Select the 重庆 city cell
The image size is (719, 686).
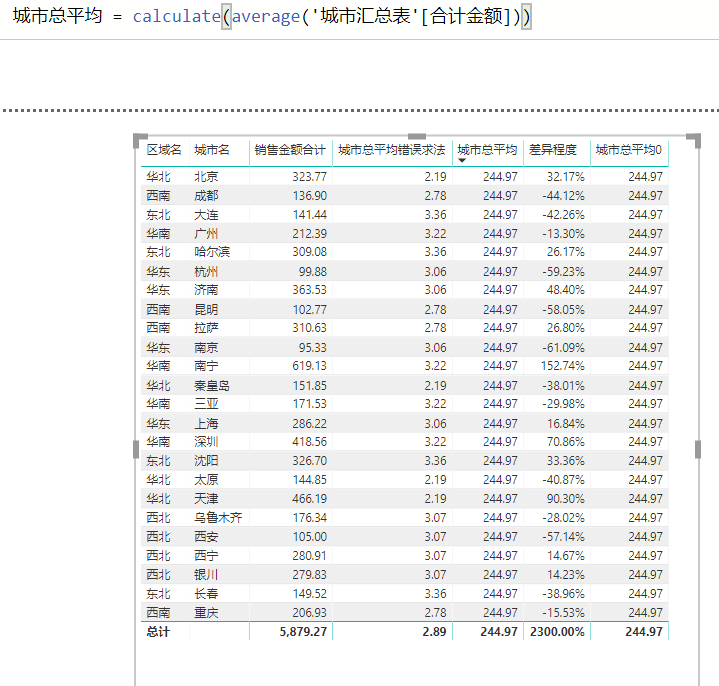pyautogui.click(x=206, y=613)
